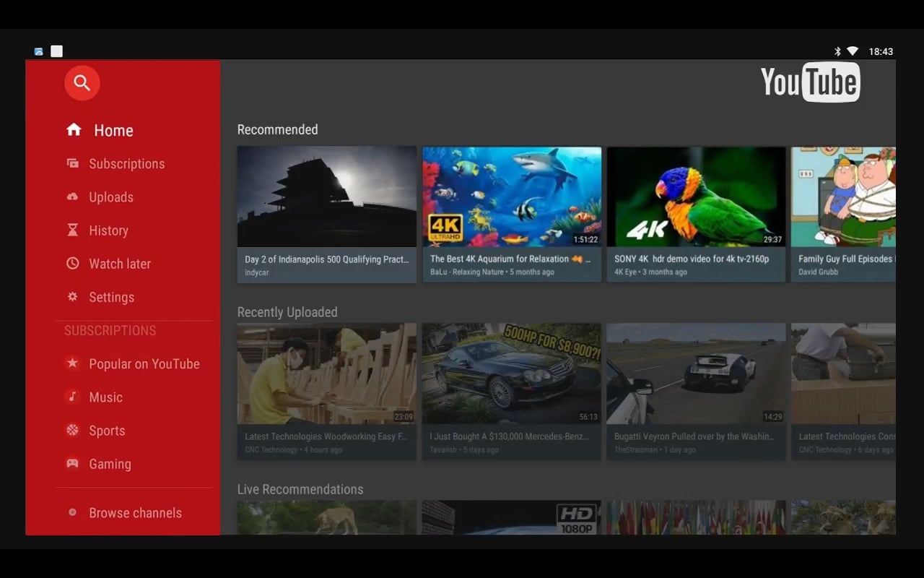
Task: Click the white square notification icon
Action: 56,51
